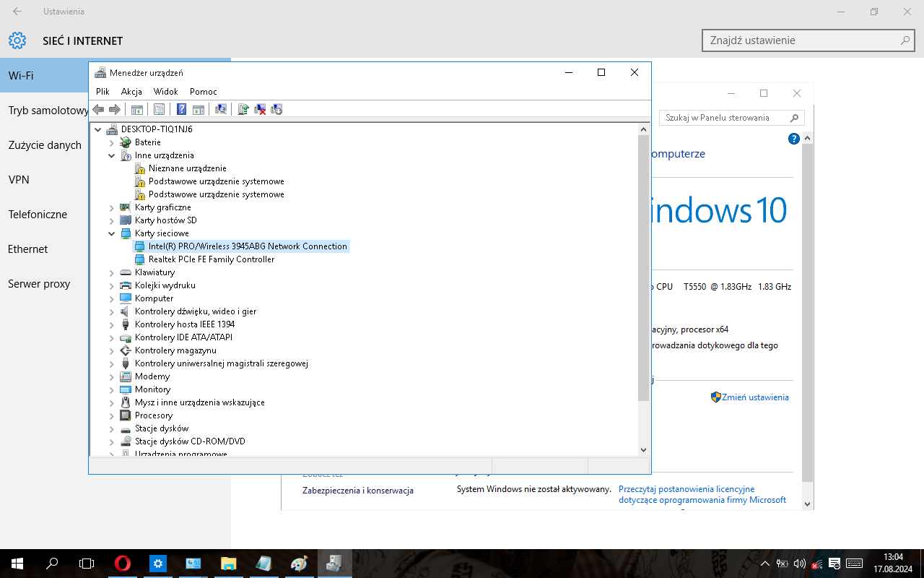Expand the Procesory node
The image size is (924, 578).
coord(112,415)
